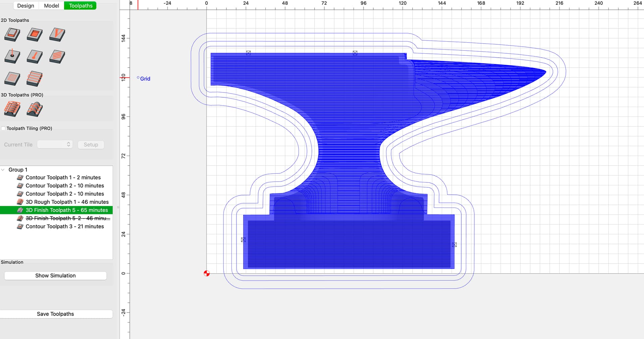Click the Save Toolpaths button

point(55,314)
